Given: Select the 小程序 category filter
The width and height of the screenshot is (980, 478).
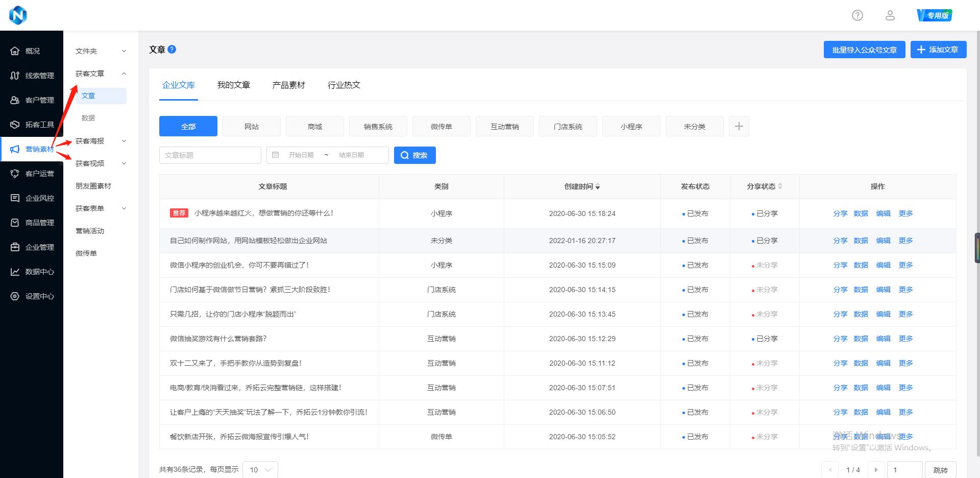Looking at the screenshot, I should tap(631, 126).
